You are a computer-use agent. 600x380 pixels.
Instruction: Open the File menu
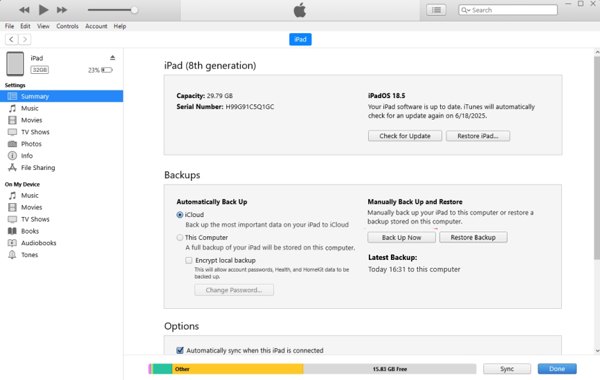click(9, 26)
